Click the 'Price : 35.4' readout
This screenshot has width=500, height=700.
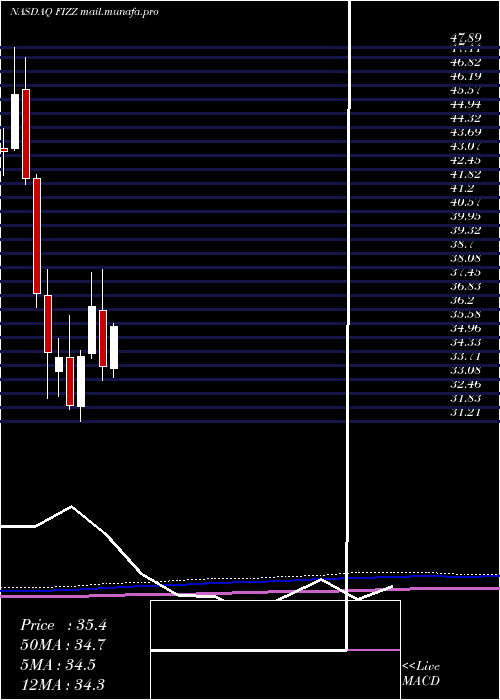pos(63,625)
